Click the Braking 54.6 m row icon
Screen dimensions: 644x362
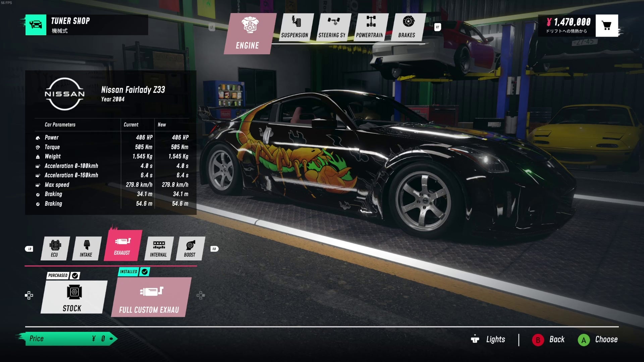pyautogui.click(x=38, y=204)
